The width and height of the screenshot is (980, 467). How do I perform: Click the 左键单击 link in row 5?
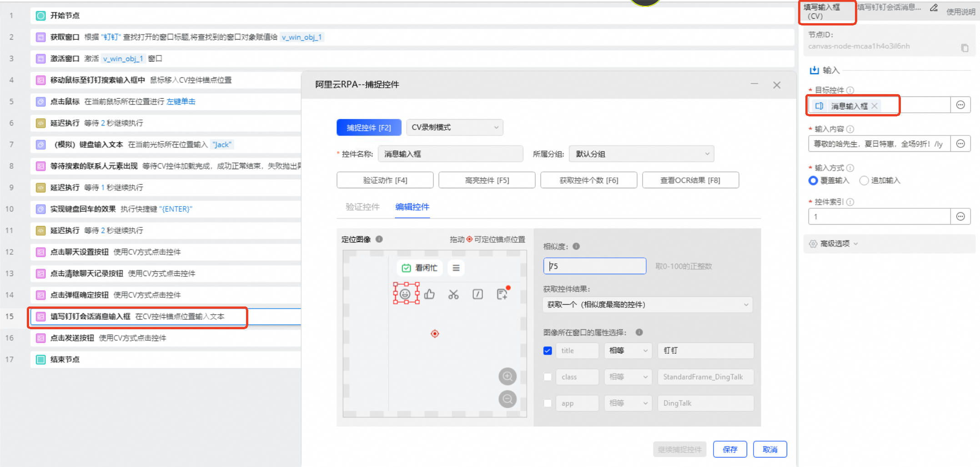[181, 101]
